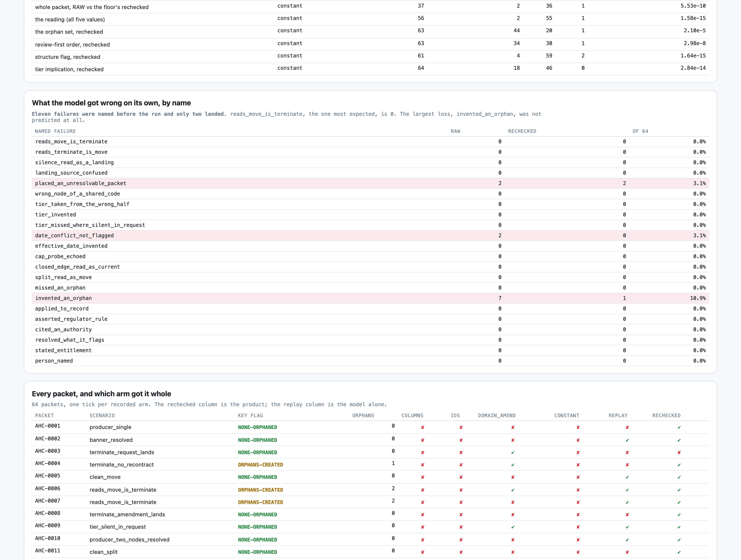This screenshot has width=741, height=560.
Task: Click the RECHECKED header in packets table
Action: pyautogui.click(x=666, y=415)
